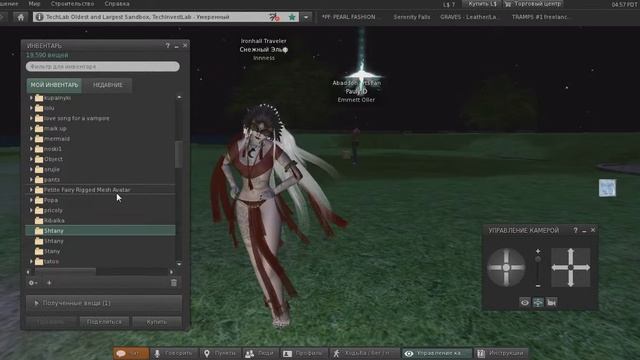Image resolution: width=640 pixels, height=360 pixels.
Task: Toggle the Говорить voice microphone button
Action: pos(174,353)
